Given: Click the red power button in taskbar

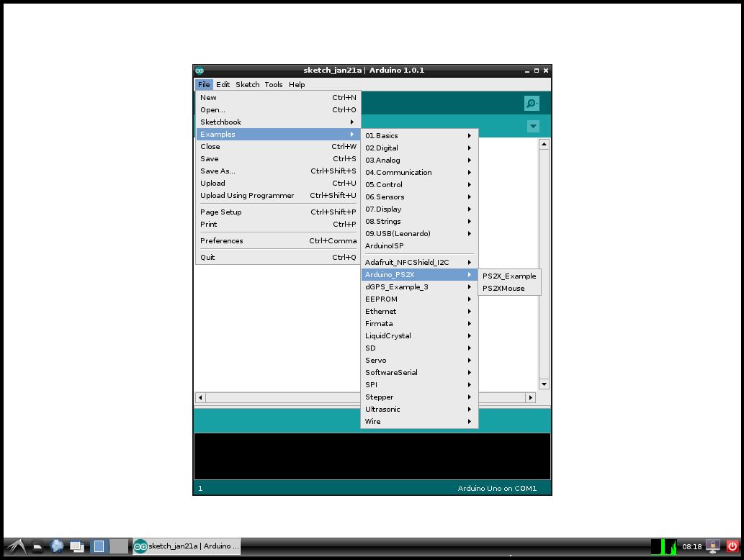Looking at the screenshot, I should coord(732,546).
